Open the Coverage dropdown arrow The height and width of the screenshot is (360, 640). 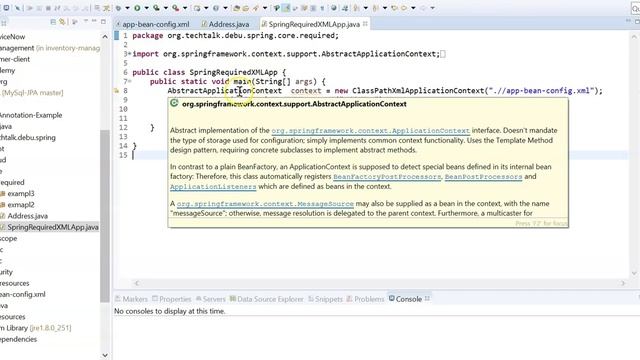point(166,8)
